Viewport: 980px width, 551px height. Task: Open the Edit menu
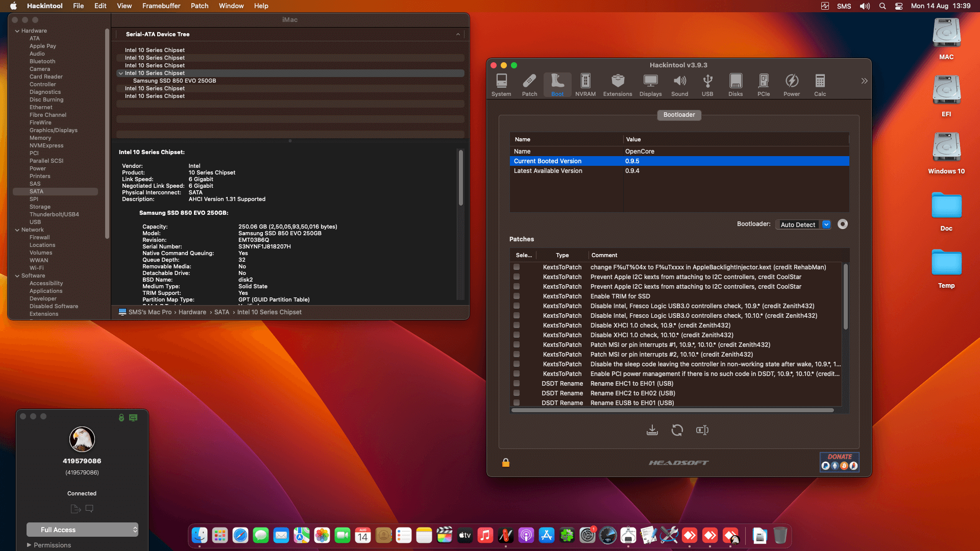click(101, 6)
